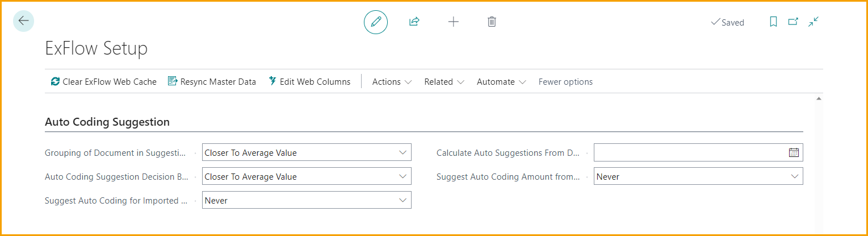Open the Related menu
Image resolution: width=868 pixels, height=236 pixels.
(x=444, y=82)
